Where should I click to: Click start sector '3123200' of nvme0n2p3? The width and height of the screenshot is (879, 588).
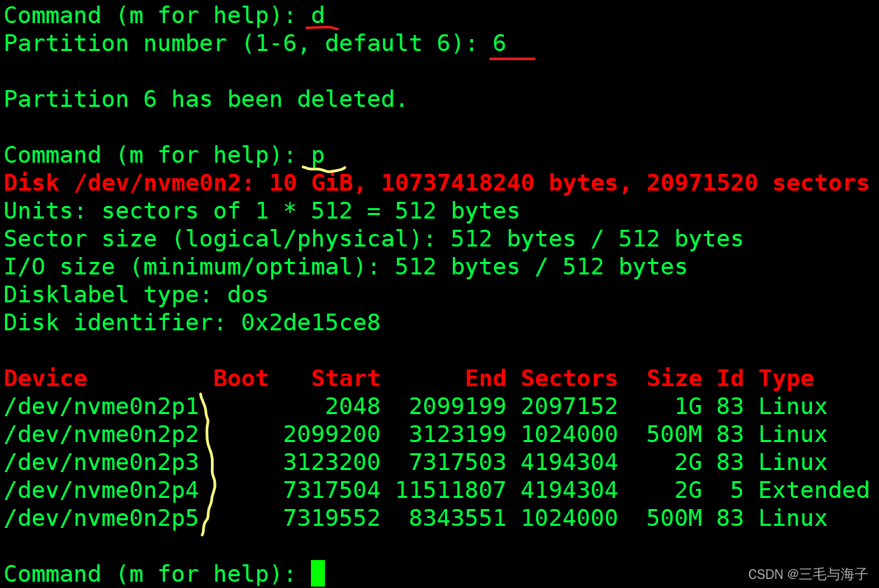pyautogui.click(x=332, y=462)
